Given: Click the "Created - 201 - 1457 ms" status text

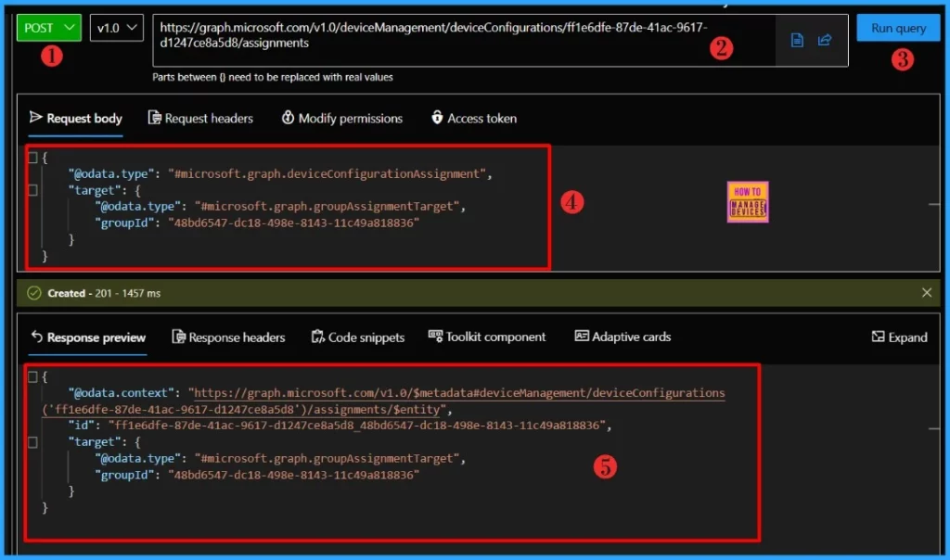Looking at the screenshot, I should point(104,293).
